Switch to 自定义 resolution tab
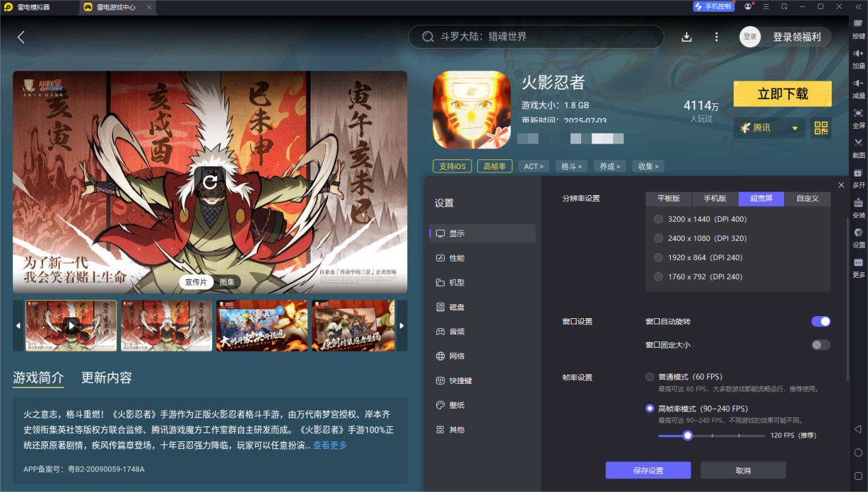This screenshot has width=868, height=492. tap(807, 198)
